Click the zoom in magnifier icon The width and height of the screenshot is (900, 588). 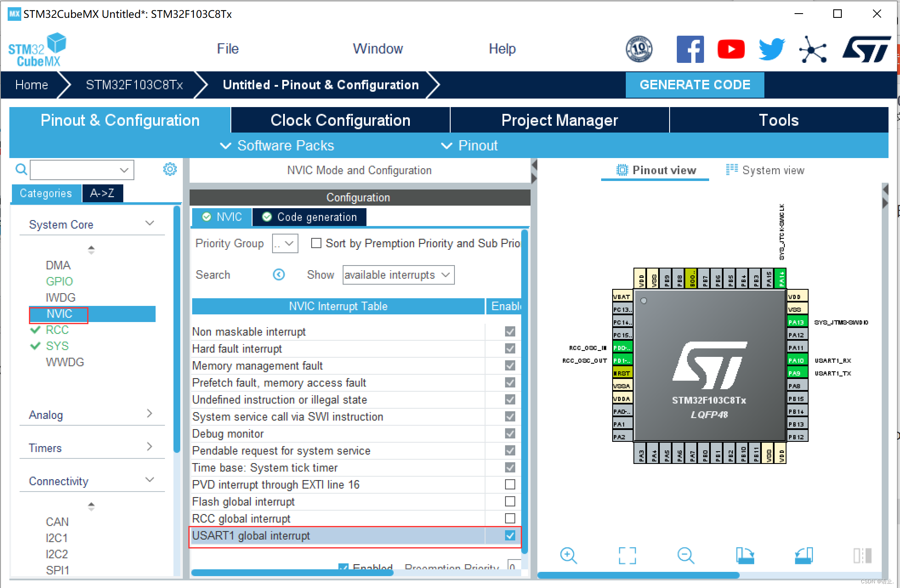(568, 555)
